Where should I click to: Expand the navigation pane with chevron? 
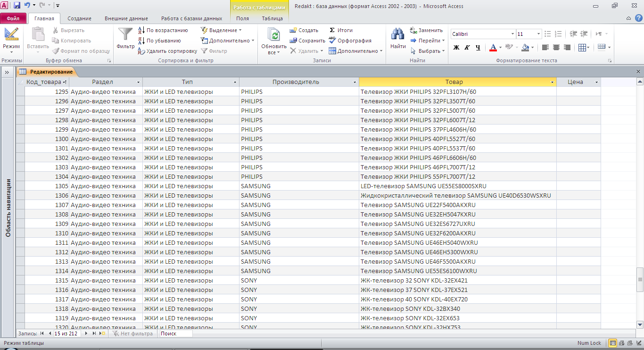[8, 72]
